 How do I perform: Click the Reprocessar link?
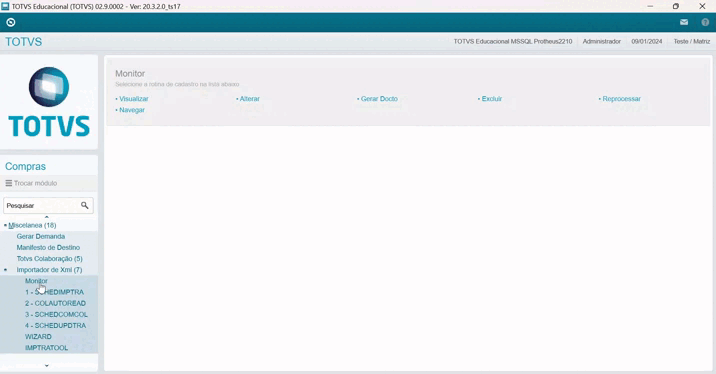(x=621, y=99)
